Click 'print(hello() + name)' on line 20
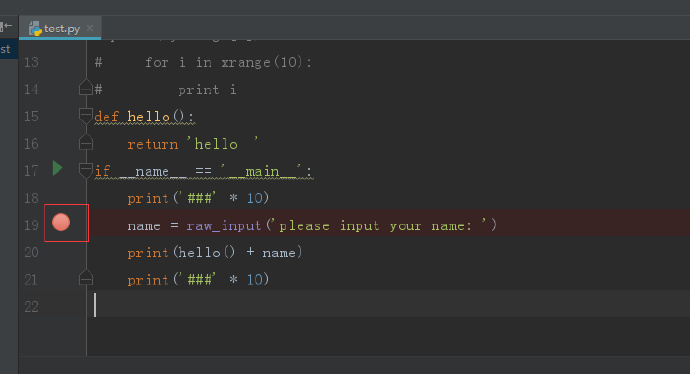 click(215, 253)
